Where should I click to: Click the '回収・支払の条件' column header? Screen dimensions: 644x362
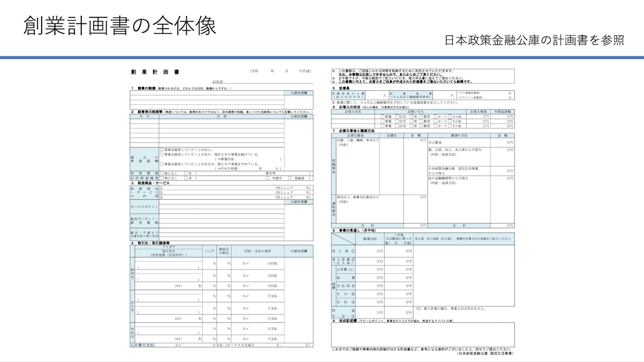(x=258, y=251)
